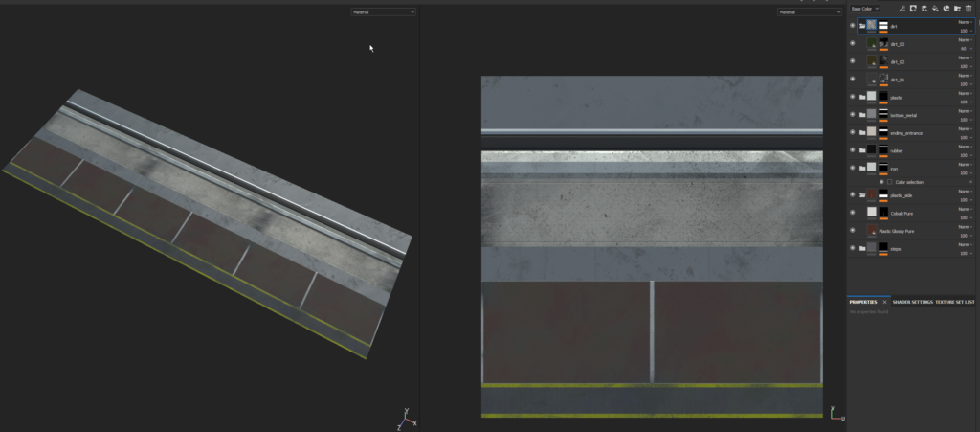
Task: Hide the Cobalt Pure layer
Action: (852, 213)
